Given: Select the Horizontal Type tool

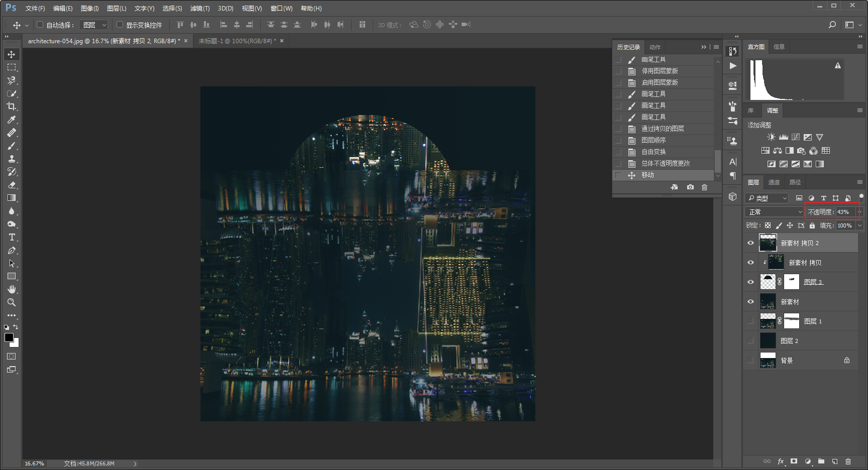Looking at the screenshot, I should point(12,237).
